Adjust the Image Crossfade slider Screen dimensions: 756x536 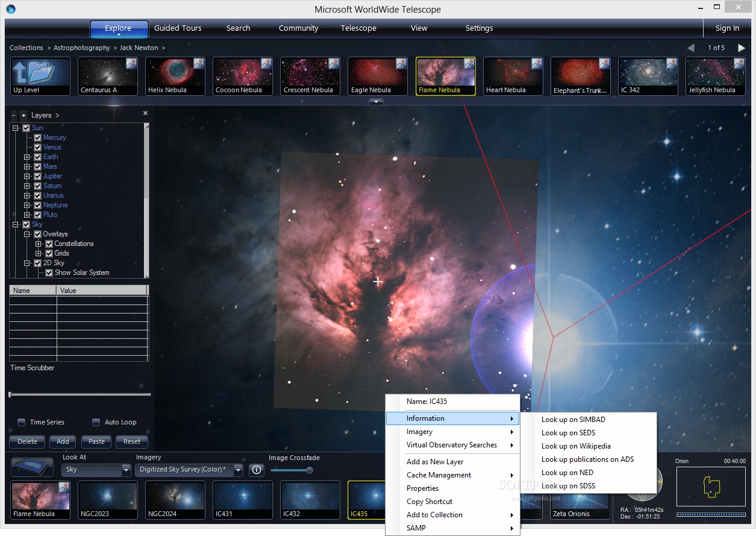click(x=292, y=470)
